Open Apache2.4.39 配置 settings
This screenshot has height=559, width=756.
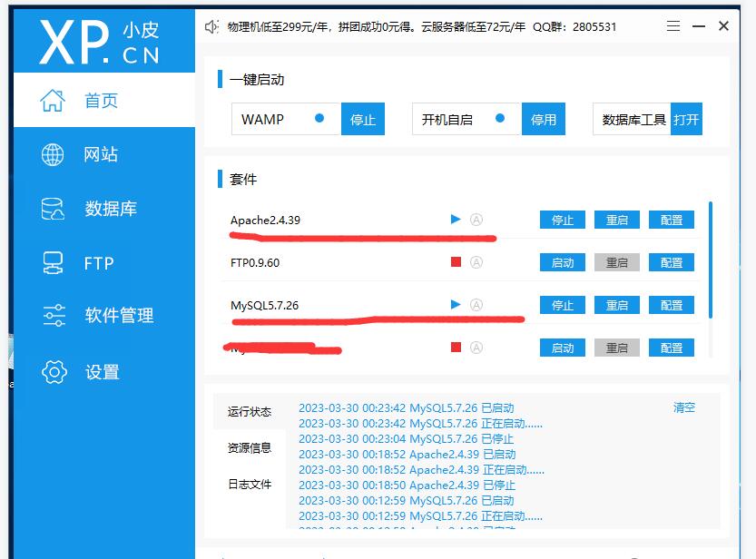pyautogui.click(x=672, y=220)
